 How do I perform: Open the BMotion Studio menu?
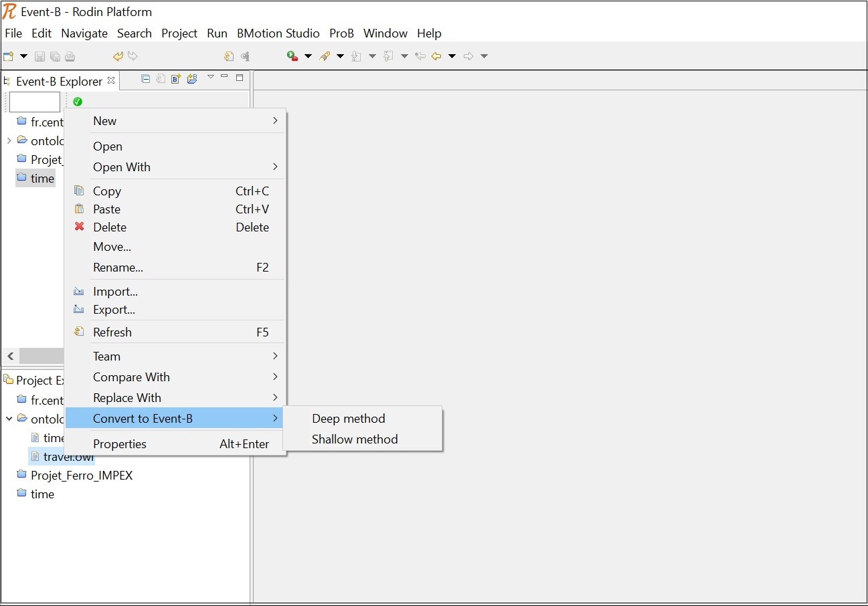[278, 33]
